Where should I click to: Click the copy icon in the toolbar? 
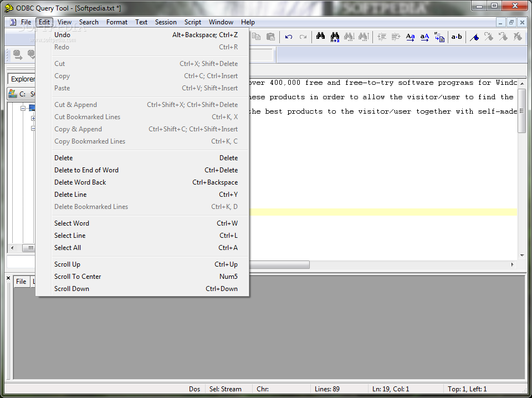pyautogui.click(x=256, y=37)
